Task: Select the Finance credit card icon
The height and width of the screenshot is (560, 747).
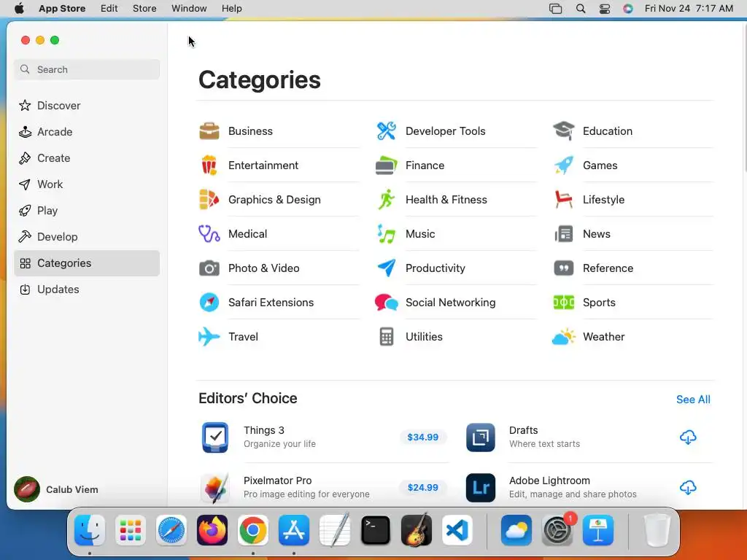Action: coord(387,166)
